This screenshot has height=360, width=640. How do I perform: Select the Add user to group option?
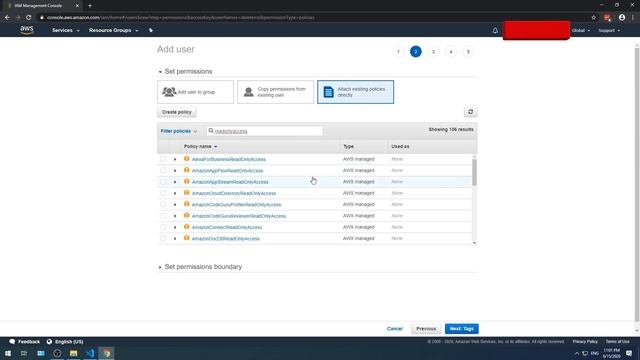pyautogui.click(x=196, y=92)
